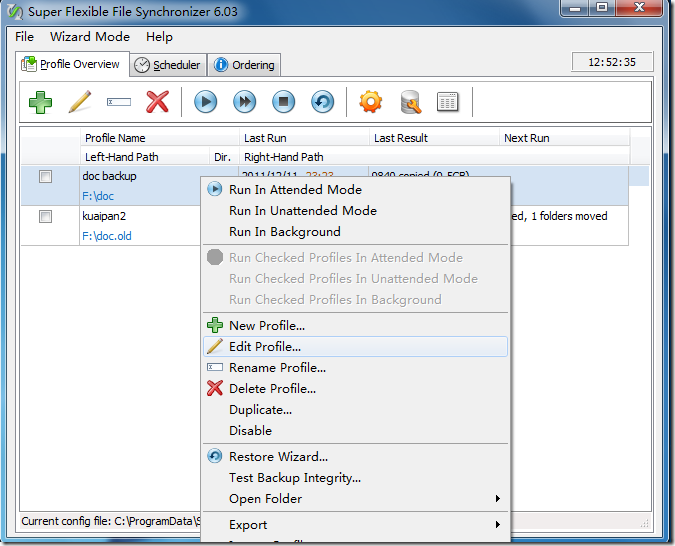Open the Help menu
The image size is (675, 546).
[x=159, y=37]
